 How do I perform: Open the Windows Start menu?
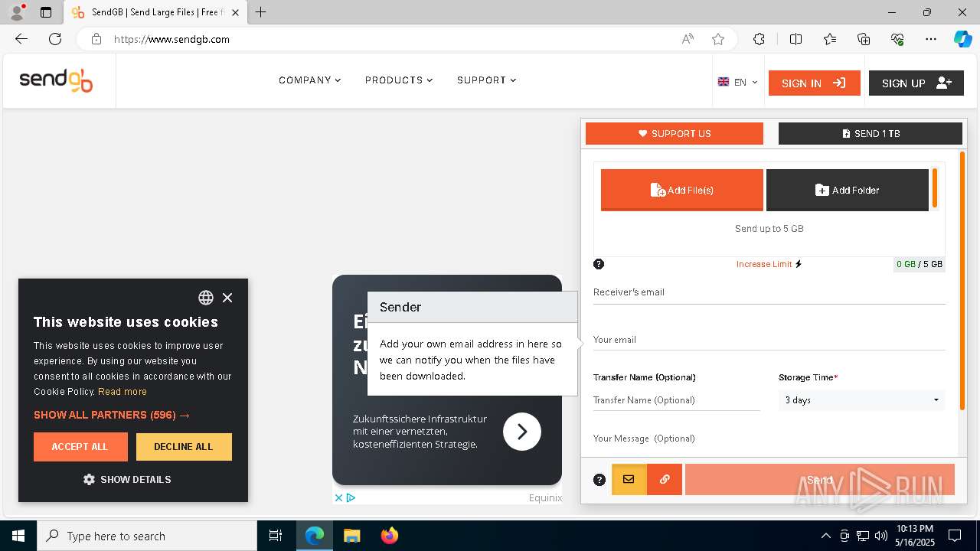[18, 536]
